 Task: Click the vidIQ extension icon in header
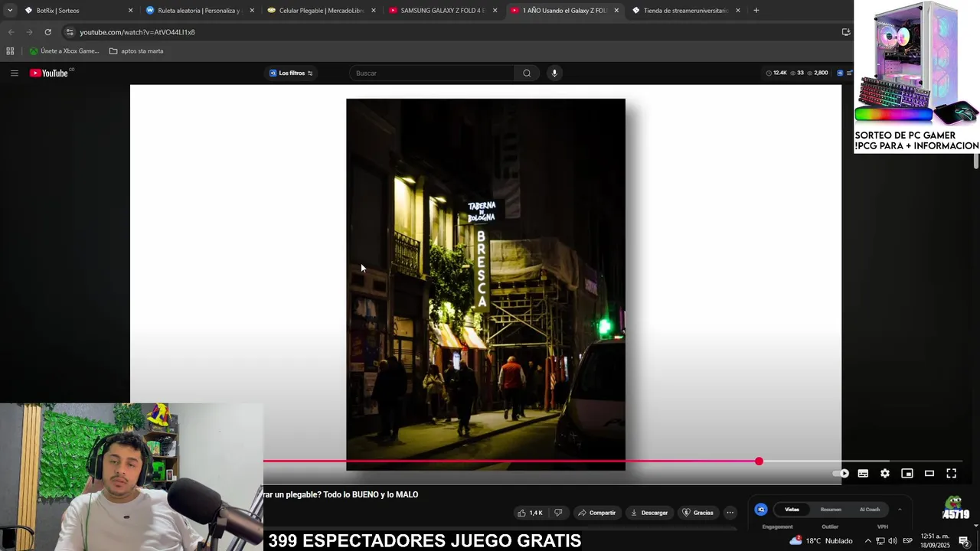[x=840, y=73]
